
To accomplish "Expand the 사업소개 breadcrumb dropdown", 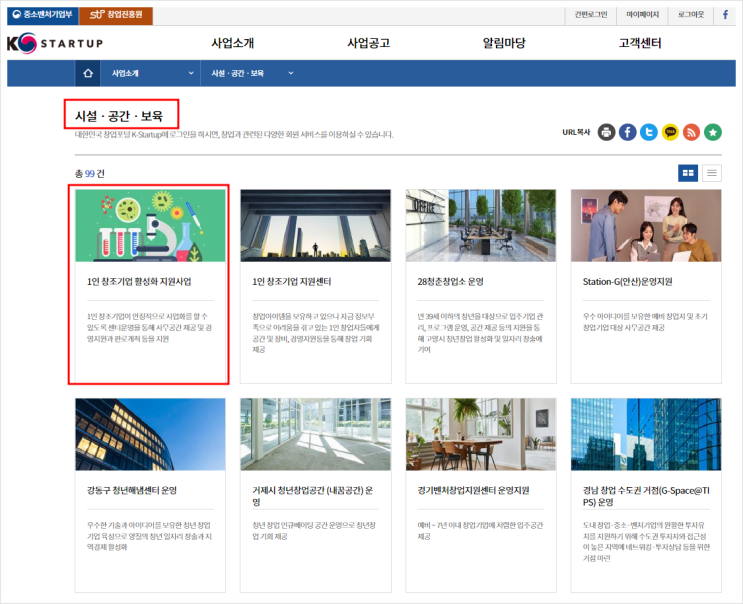I will coord(150,73).
